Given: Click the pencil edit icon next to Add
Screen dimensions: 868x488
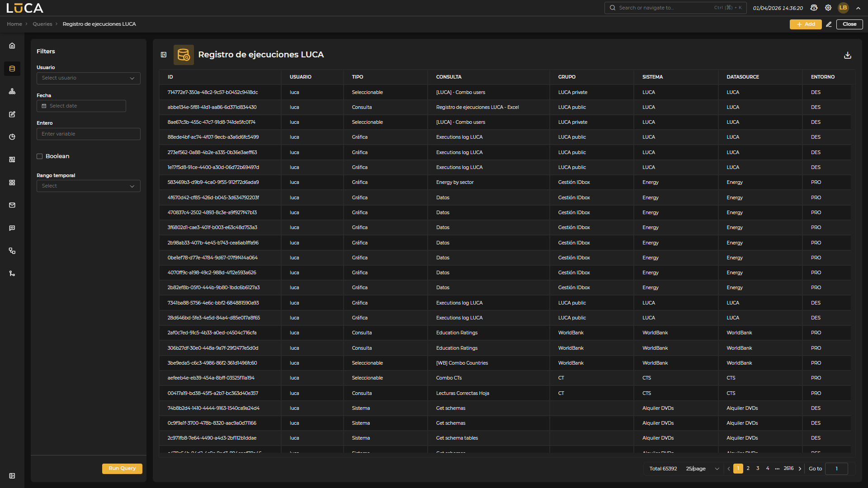Looking at the screenshot, I should point(829,24).
